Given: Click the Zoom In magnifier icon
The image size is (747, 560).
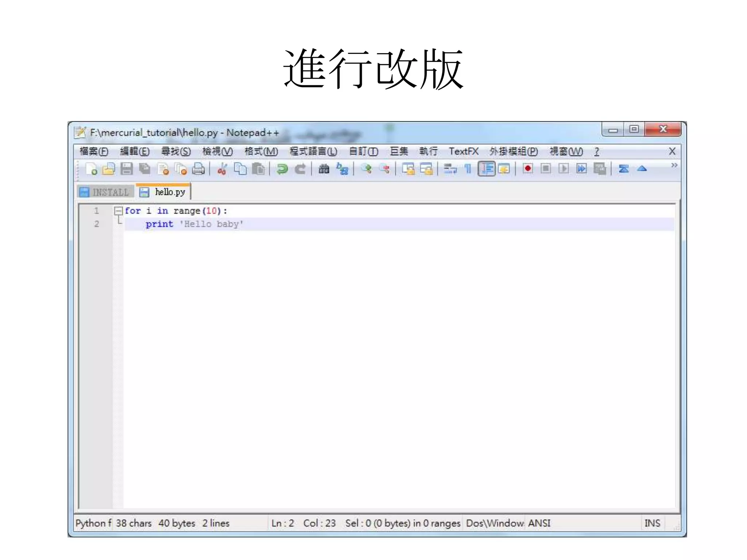Looking at the screenshot, I should [366, 169].
